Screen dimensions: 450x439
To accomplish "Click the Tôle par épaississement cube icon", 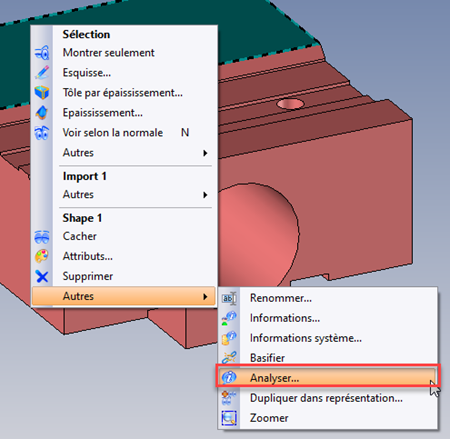I will point(42,93).
